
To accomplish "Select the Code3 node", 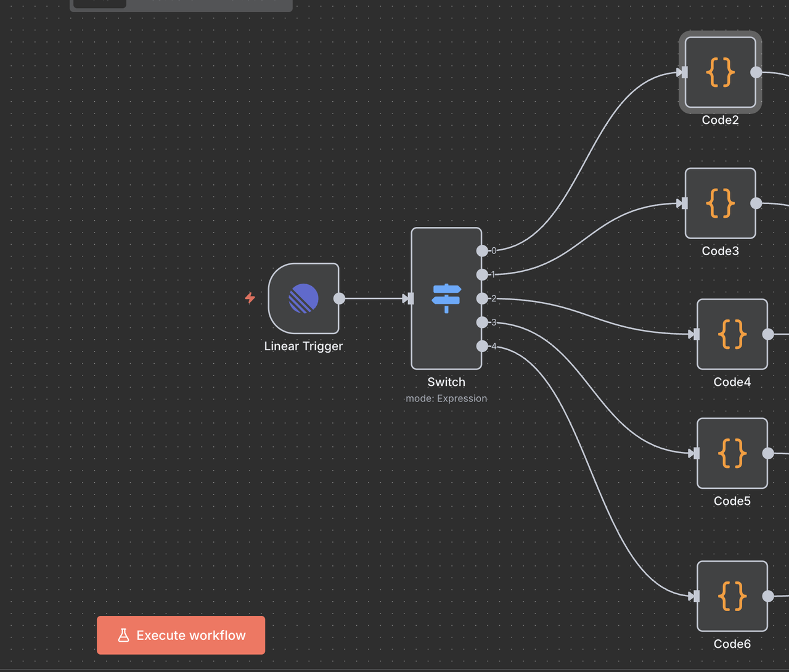I will click(x=720, y=203).
